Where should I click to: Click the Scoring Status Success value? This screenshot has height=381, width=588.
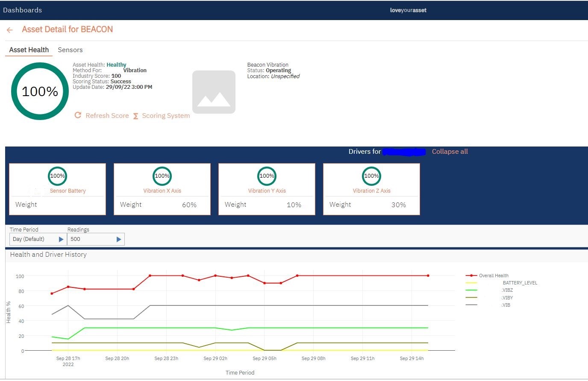[121, 82]
